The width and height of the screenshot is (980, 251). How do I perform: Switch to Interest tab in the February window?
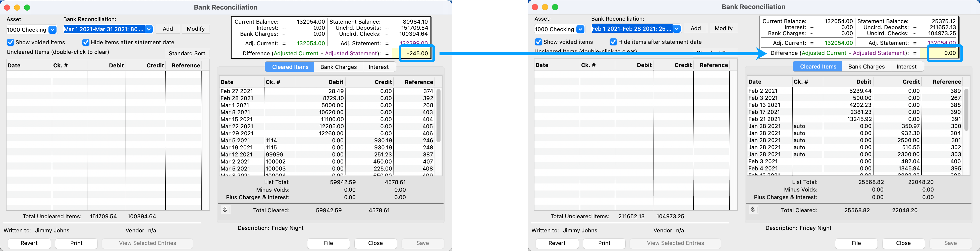[x=906, y=67]
